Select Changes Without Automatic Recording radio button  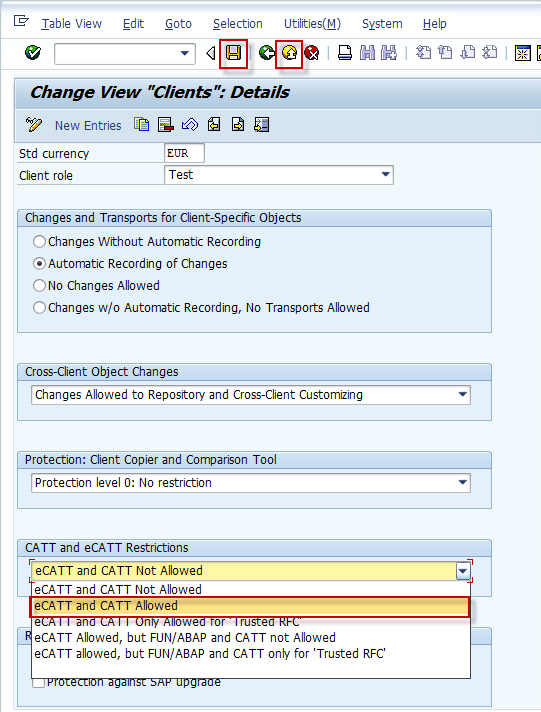click(x=40, y=242)
